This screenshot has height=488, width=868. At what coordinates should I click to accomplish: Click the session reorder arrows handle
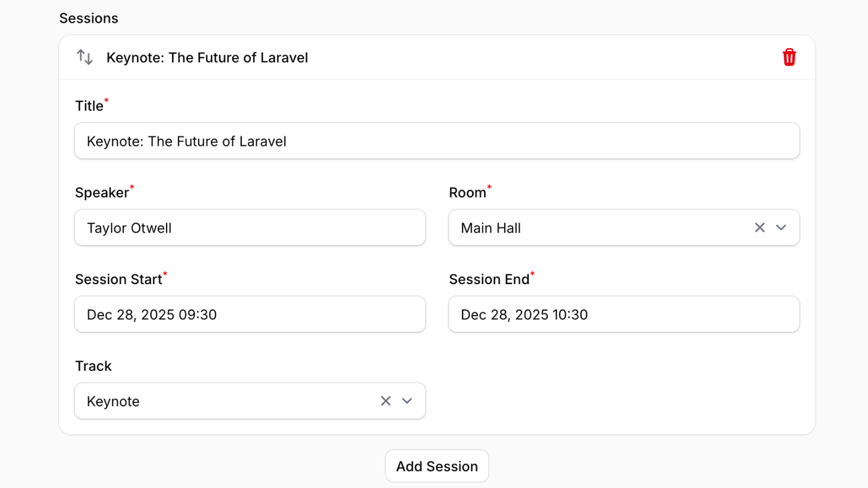point(85,57)
